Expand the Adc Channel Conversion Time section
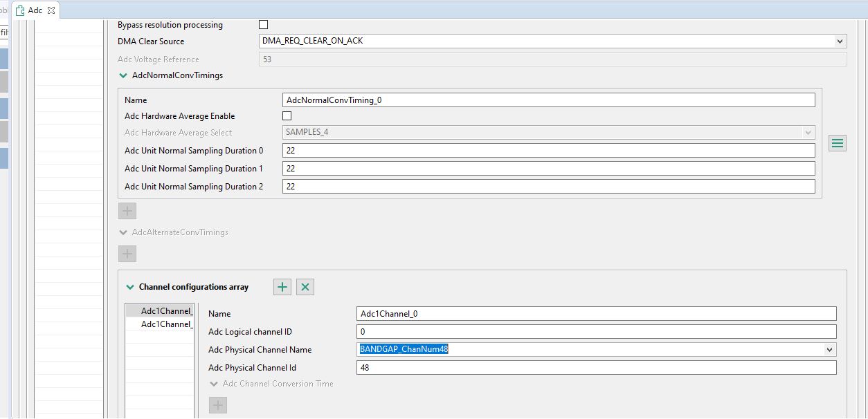Image resolution: width=868 pixels, height=419 pixels. click(214, 384)
